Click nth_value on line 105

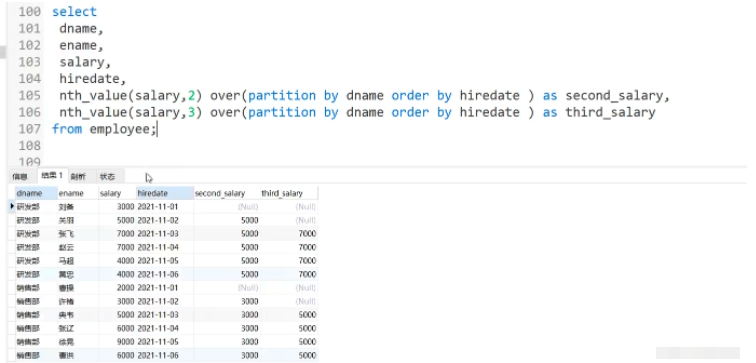coord(93,96)
